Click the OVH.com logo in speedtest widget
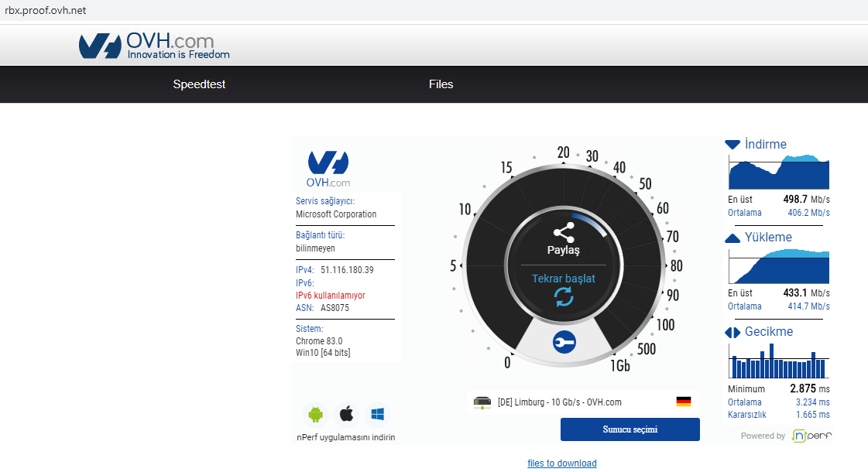 coord(328,169)
